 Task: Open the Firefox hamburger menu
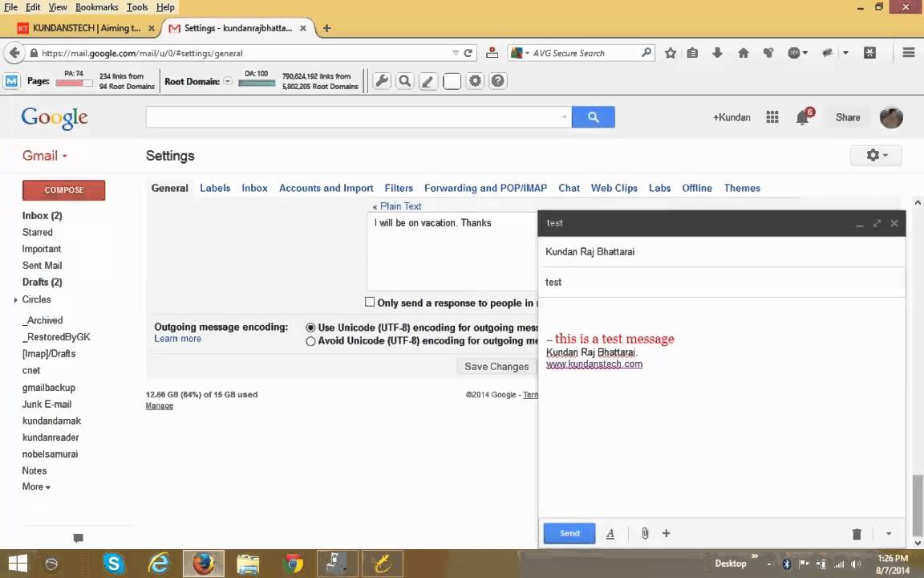(x=909, y=52)
